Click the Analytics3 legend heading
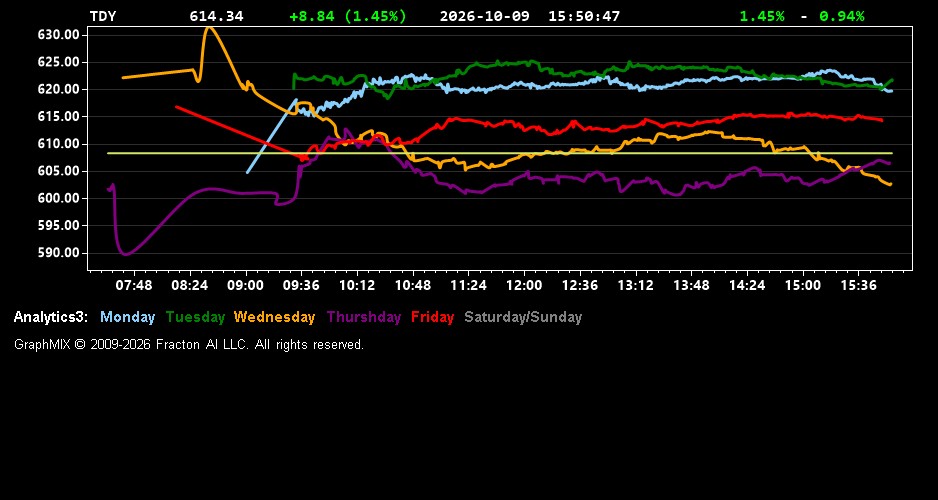The width and height of the screenshot is (938, 500). (x=51, y=317)
